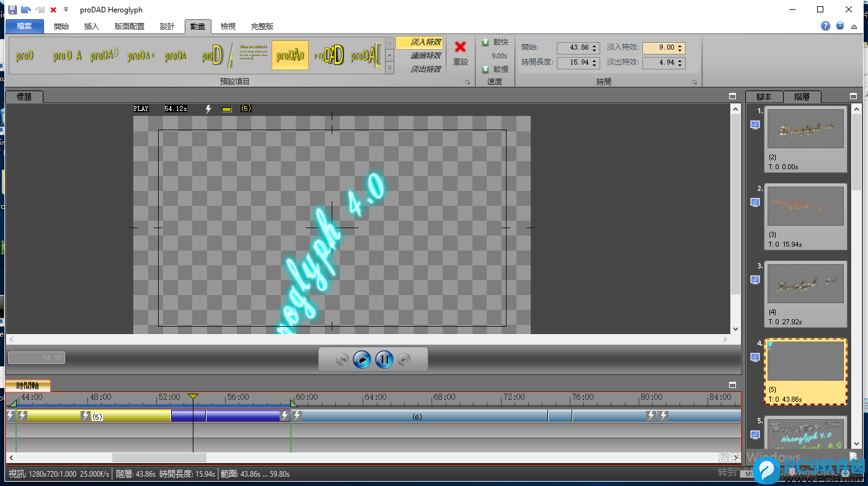Image resolution: width=868 pixels, height=486 pixels.
Task: Toggle monitor visibility for layer 4
Action: 755,357
